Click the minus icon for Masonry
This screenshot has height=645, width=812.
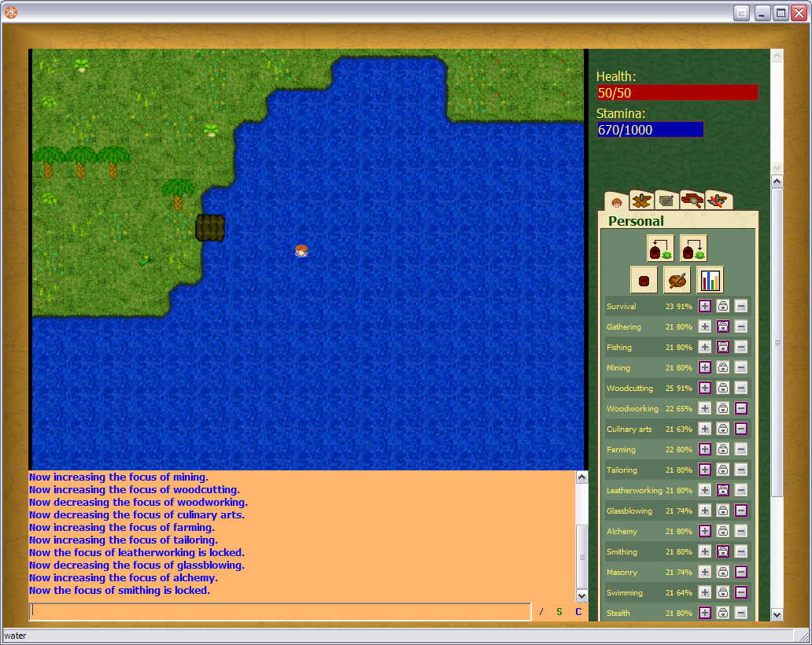[741, 572]
